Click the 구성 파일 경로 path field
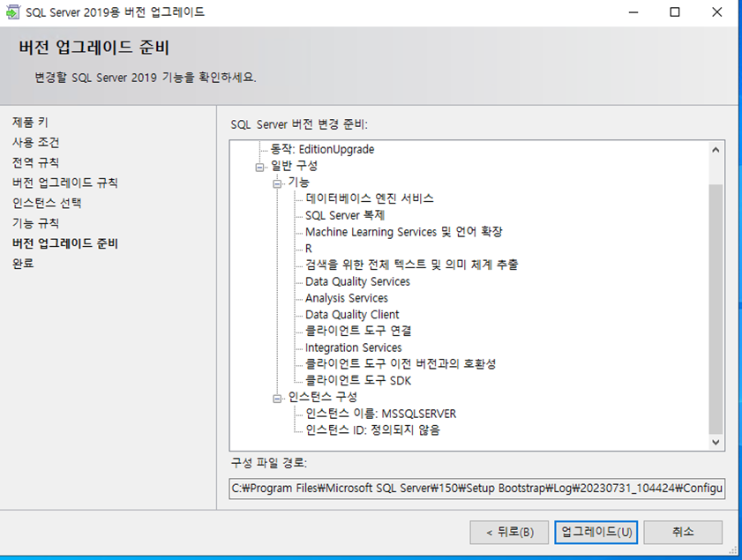 tap(477, 488)
